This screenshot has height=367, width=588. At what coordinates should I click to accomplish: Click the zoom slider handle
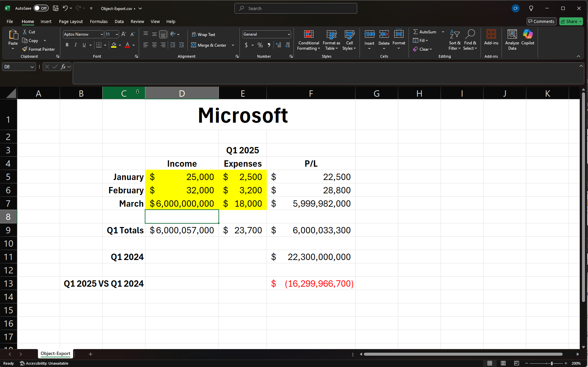point(552,363)
